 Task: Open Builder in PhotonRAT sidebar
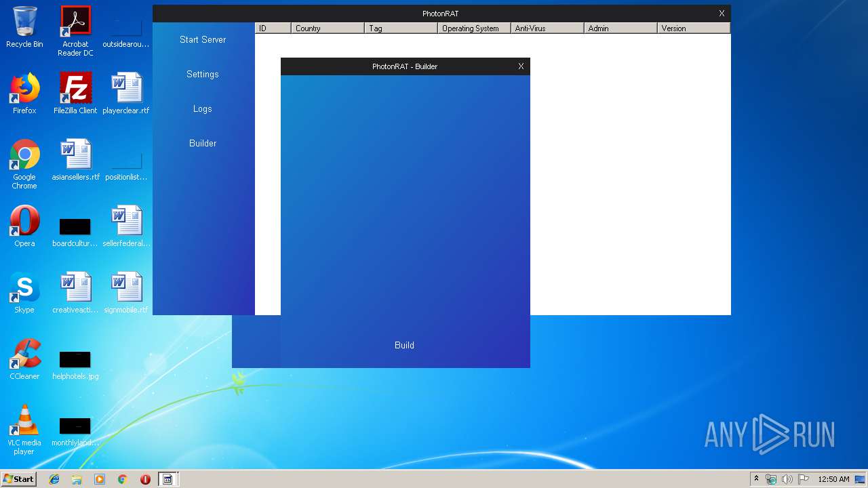pyautogui.click(x=203, y=143)
